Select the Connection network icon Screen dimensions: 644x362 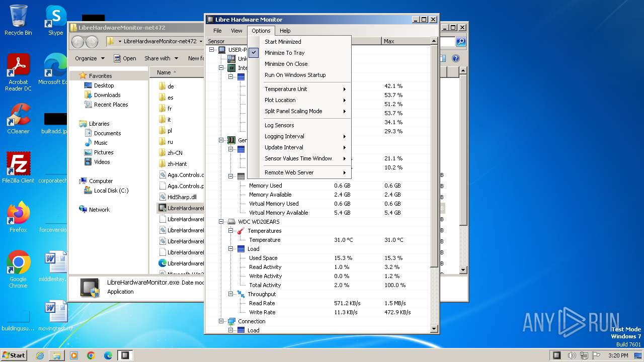tap(231, 321)
